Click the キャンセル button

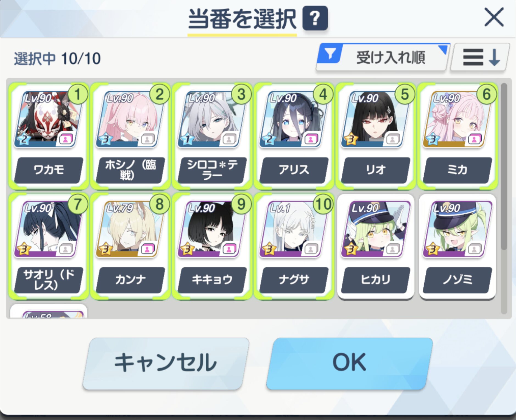pos(166,363)
